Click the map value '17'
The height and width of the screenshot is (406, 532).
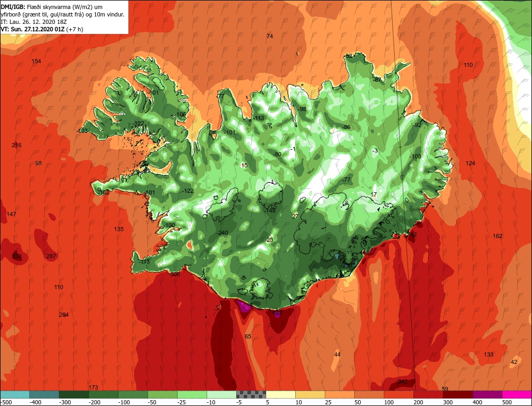click(x=373, y=194)
